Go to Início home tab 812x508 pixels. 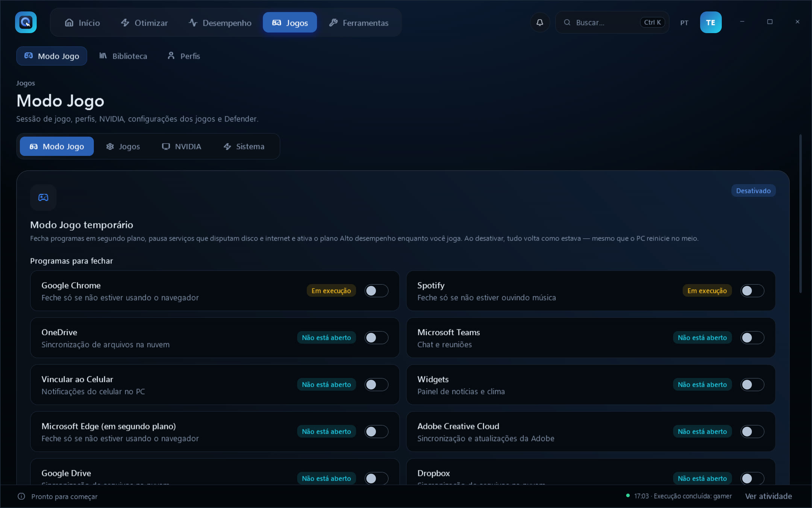click(x=82, y=23)
